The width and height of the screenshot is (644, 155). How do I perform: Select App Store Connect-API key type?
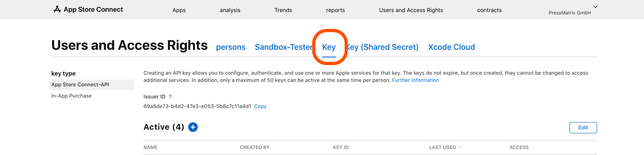[x=91, y=85]
